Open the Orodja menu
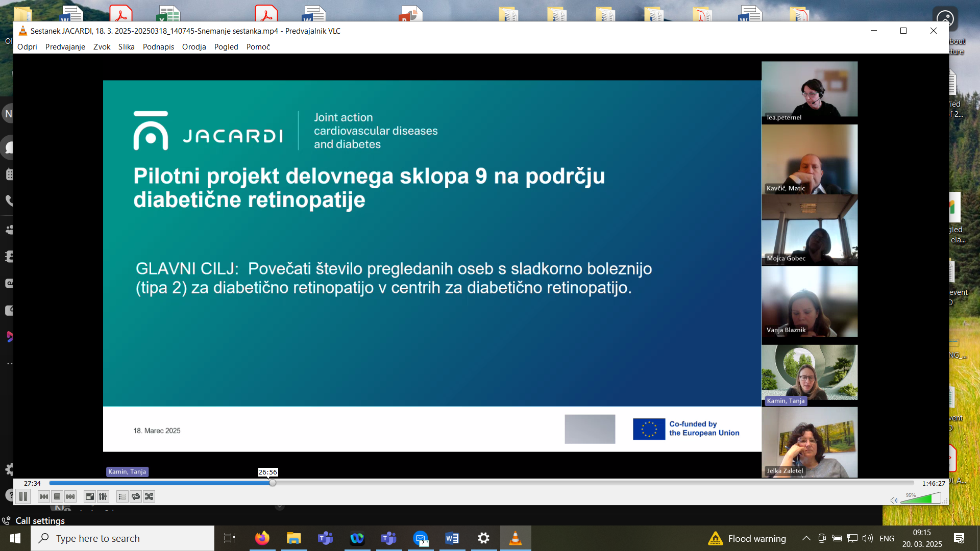Viewport: 980px width, 551px height. pos(194,46)
